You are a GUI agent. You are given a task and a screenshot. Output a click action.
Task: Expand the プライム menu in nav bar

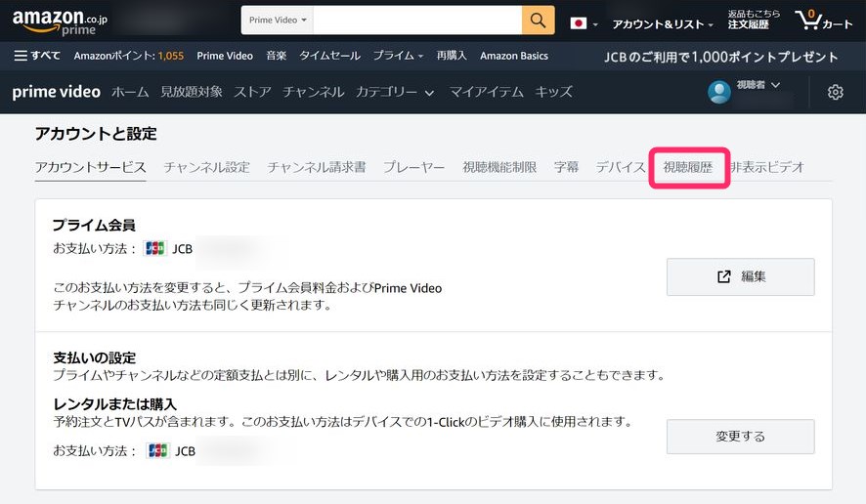(398, 56)
